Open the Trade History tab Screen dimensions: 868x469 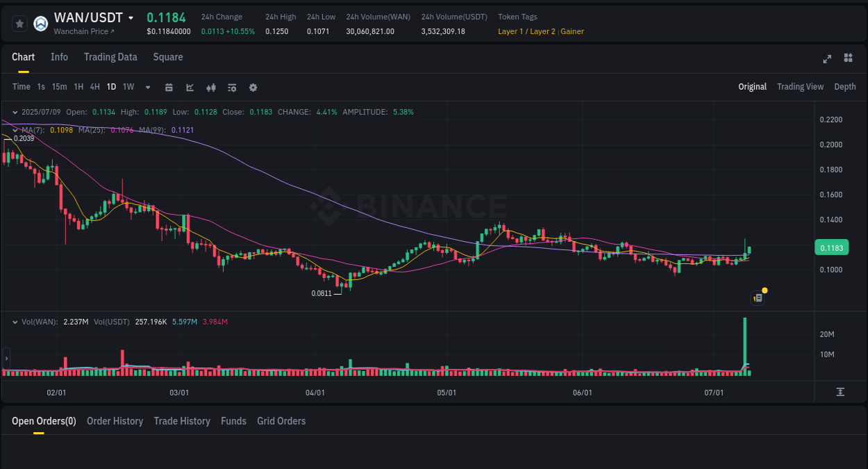182,420
